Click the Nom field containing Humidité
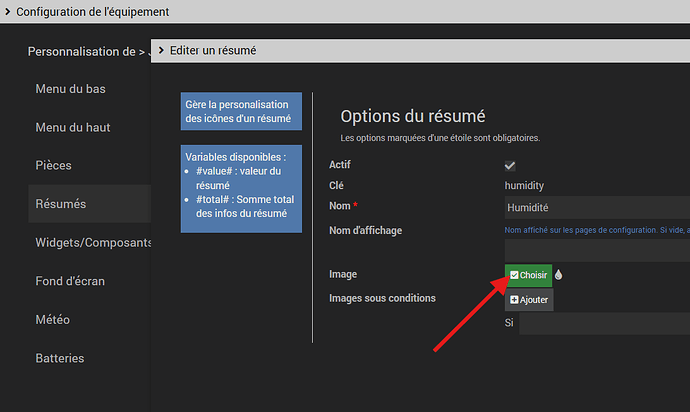The height and width of the screenshot is (412, 690). (597, 207)
